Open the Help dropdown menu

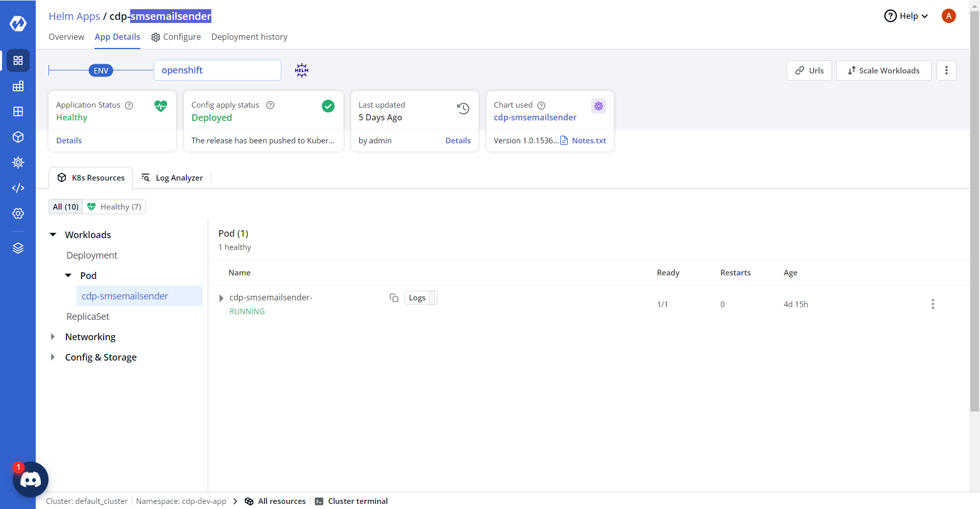906,16
